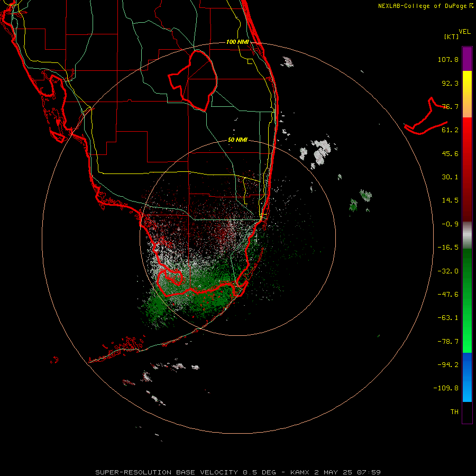Image resolution: width=476 pixels, height=476 pixels.
Task: Click the -0.9 legend value
Action: [450, 224]
